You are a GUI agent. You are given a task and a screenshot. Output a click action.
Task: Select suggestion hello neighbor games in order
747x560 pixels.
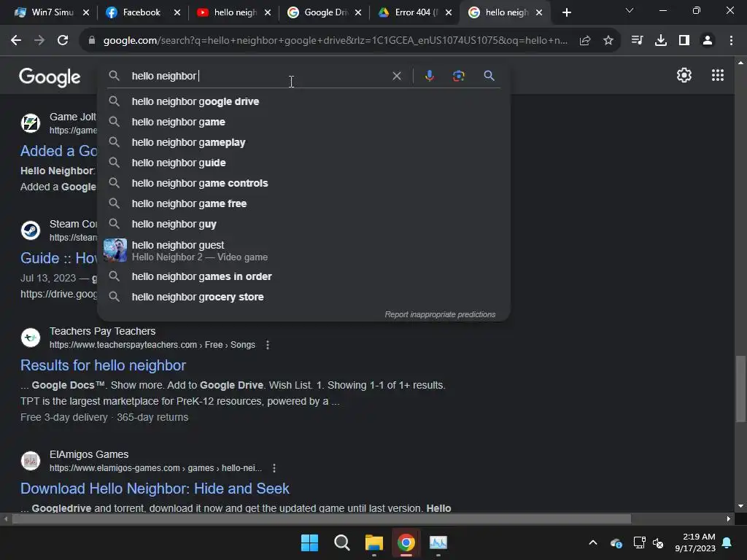(x=303, y=276)
